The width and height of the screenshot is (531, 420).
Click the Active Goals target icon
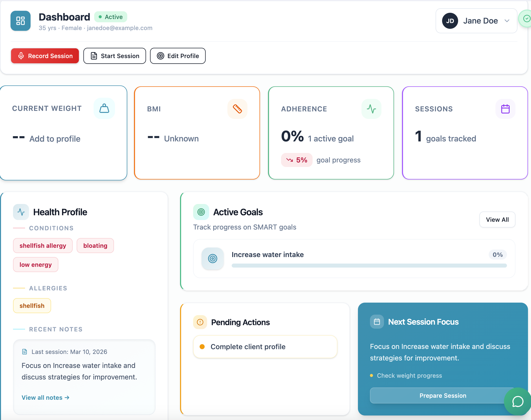point(201,212)
